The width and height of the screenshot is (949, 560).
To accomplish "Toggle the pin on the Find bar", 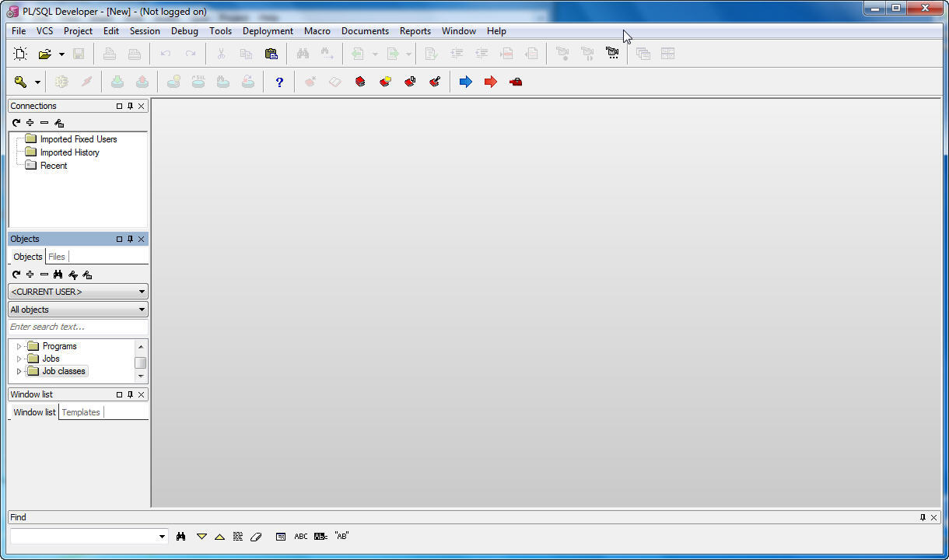I will tap(923, 517).
